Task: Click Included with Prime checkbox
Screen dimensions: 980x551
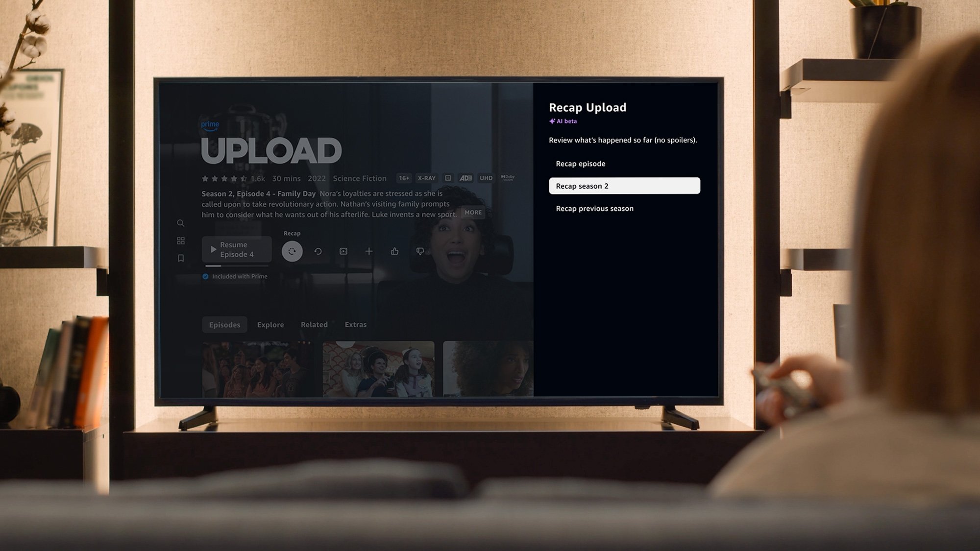Action: pos(205,276)
